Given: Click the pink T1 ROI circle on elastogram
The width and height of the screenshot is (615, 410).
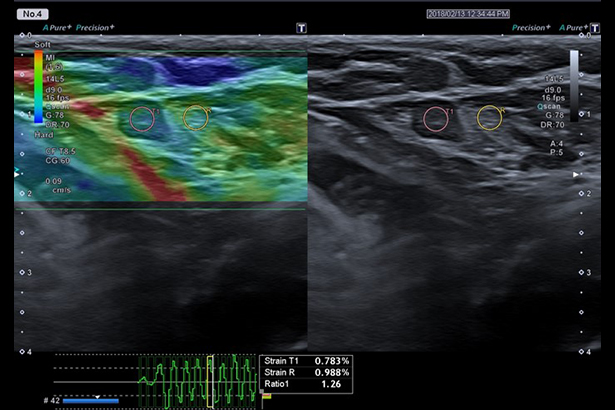Looking at the screenshot, I should click(x=143, y=118).
